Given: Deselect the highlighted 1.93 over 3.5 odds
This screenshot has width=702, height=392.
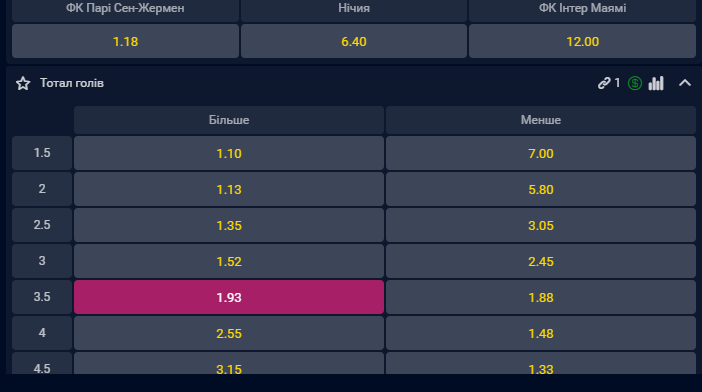Looking at the screenshot, I should [x=229, y=297].
